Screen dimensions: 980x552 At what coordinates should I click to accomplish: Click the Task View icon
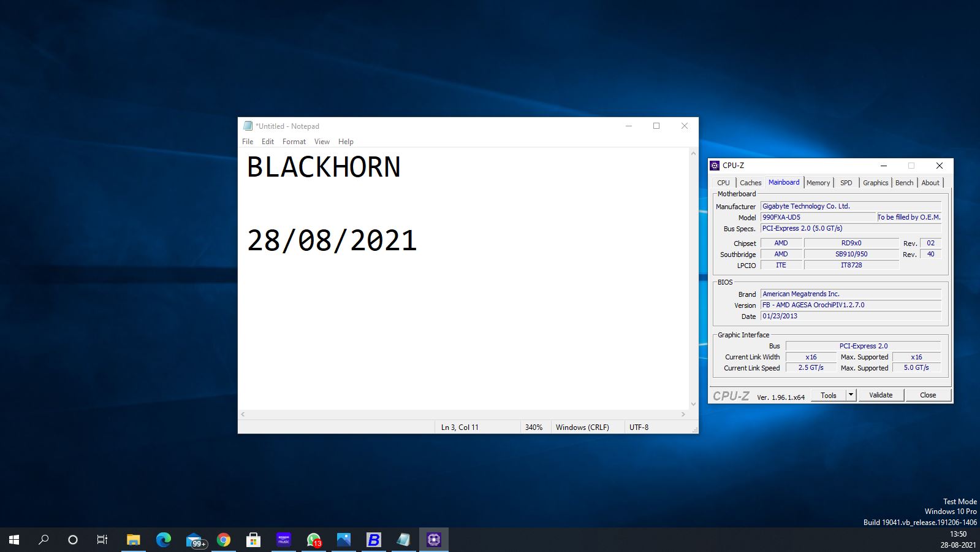[x=102, y=540]
